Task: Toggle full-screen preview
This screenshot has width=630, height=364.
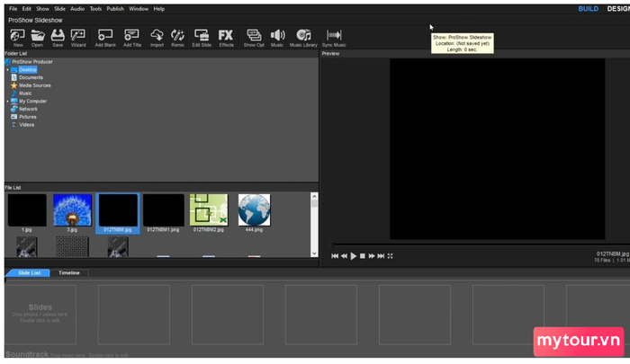Action: (390, 256)
